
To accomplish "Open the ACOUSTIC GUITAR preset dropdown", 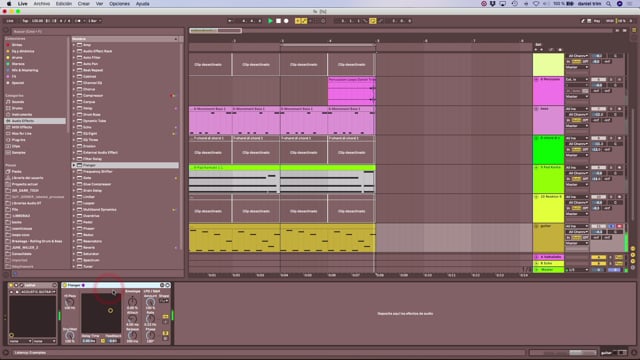I will click(38, 292).
